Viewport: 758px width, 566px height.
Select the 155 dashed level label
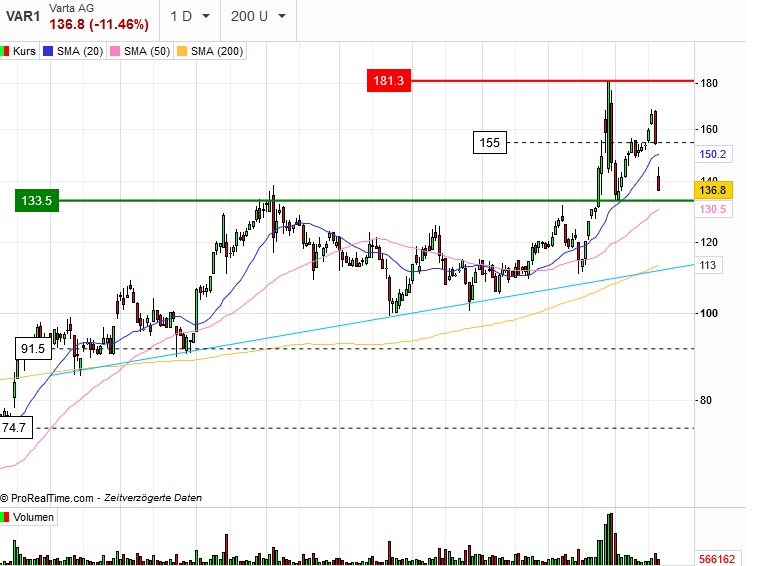[490, 143]
